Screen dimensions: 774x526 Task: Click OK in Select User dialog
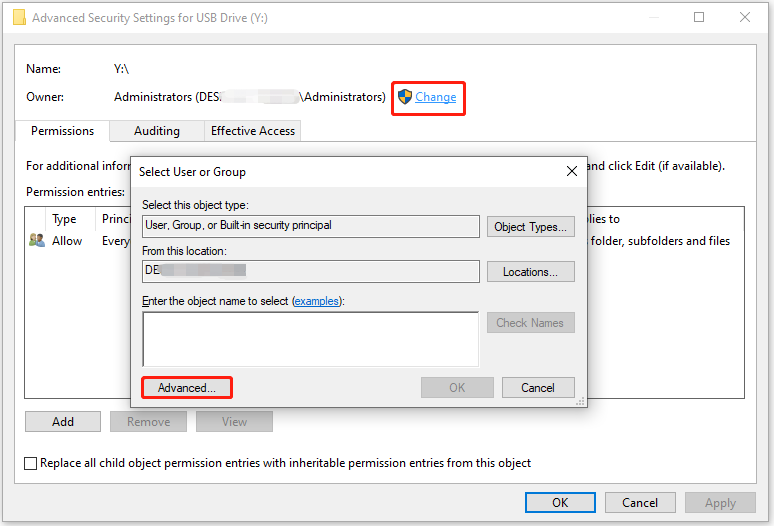[457, 388]
